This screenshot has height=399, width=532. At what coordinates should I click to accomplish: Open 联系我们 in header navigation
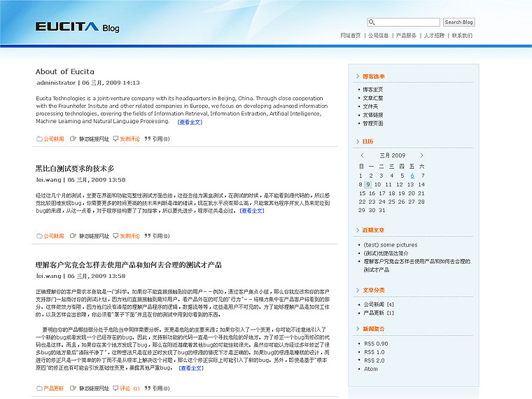pos(462,35)
